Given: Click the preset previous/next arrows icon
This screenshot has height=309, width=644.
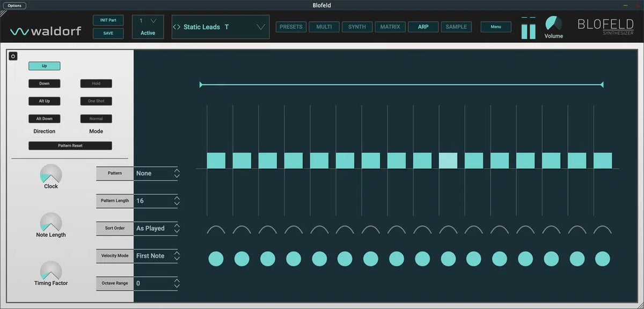Looking at the screenshot, I should [x=177, y=27].
